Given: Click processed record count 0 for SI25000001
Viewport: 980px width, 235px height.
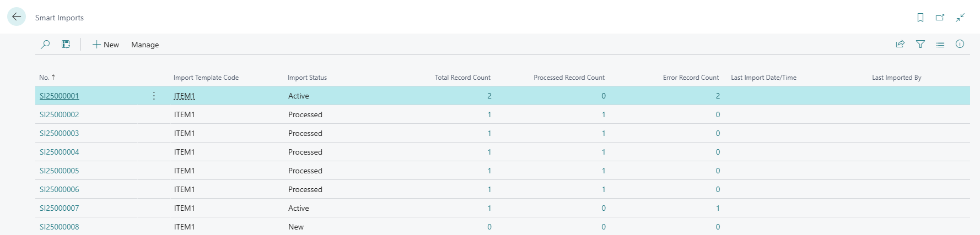Looking at the screenshot, I should pos(604,96).
